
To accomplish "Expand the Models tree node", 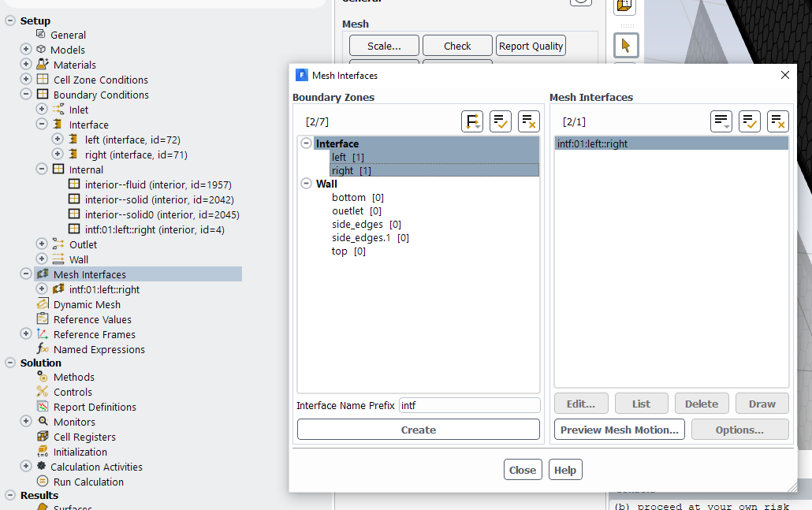I will pos(26,50).
